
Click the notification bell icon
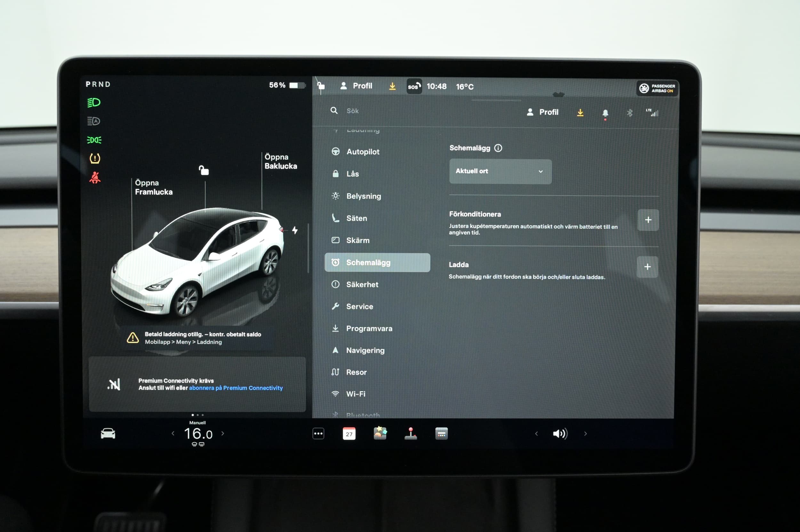605,113
